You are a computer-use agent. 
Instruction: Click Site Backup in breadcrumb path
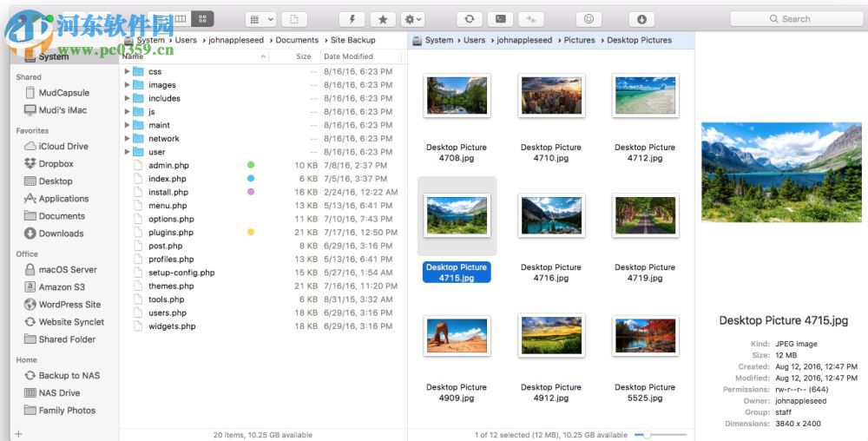pyautogui.click(x=352, y=40)
